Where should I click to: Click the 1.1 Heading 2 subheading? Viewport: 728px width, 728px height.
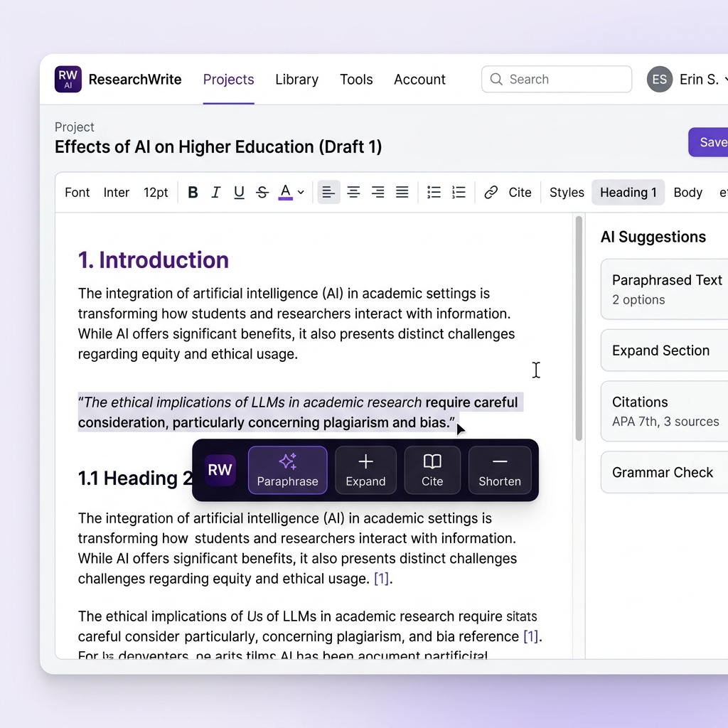click(x=135, y=478)
